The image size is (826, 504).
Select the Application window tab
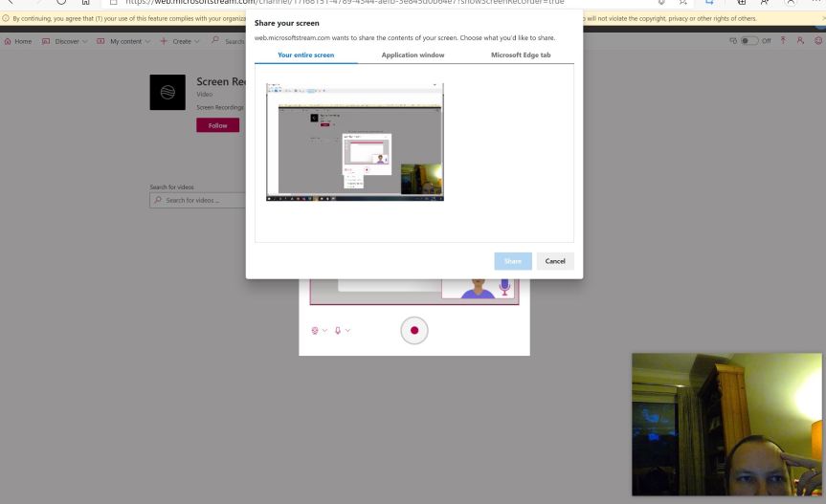pos(413,55)
